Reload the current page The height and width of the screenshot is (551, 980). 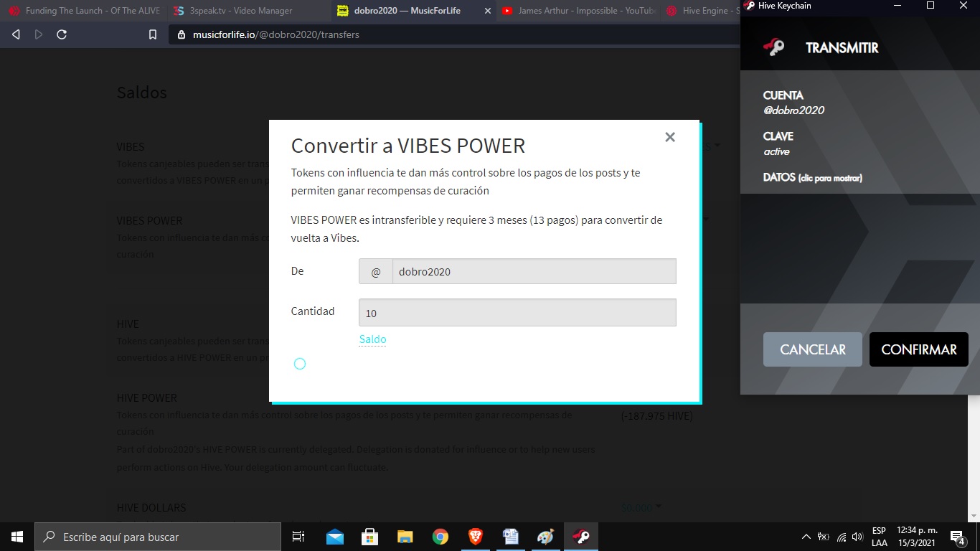62,34
